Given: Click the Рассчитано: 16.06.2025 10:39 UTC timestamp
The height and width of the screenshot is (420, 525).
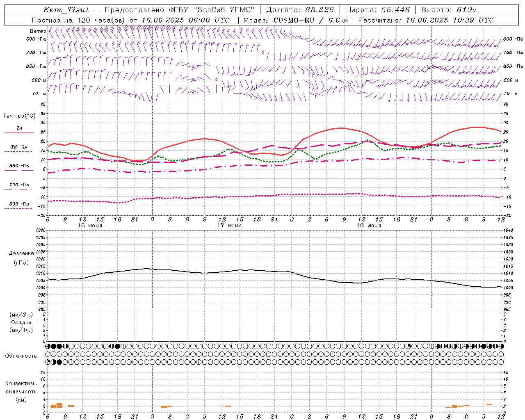Looking at the screenshot, I should (426, 20).
